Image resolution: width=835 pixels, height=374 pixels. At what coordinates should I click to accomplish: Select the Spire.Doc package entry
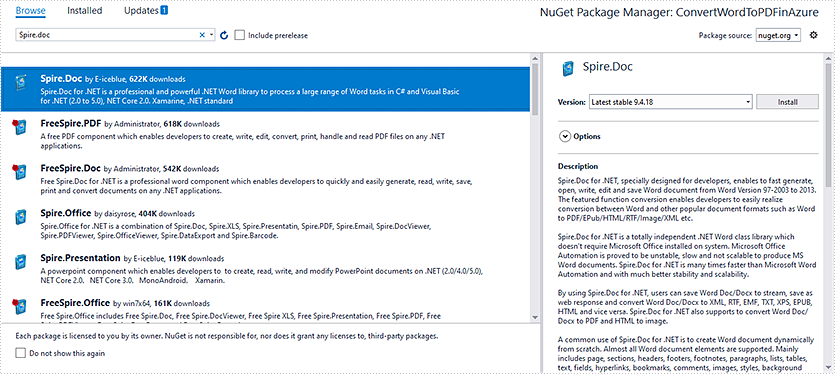265,90
